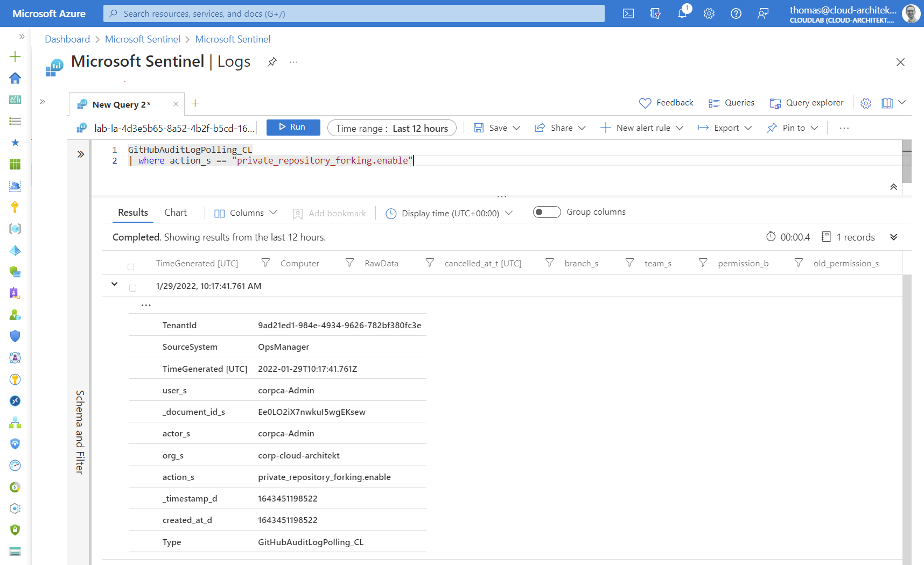Click the user account avatar
Image resolution: width=924 pixels, height=565 pixels.
[911, 13]
